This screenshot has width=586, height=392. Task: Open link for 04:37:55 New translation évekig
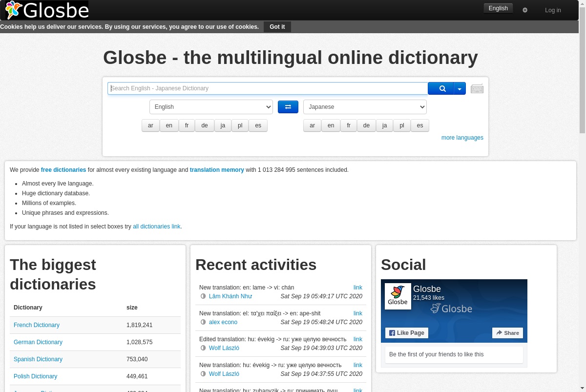click(x=358, y=365)
